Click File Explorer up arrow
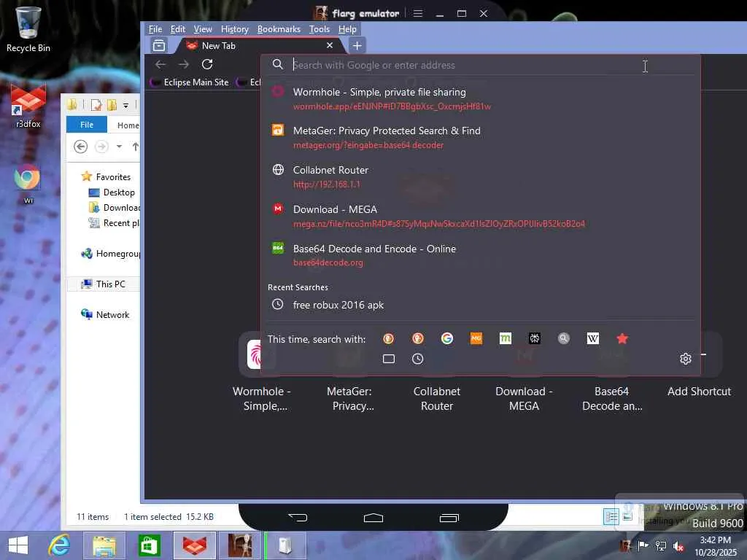The height and width of the screenshot is (560, 747). 135,147
